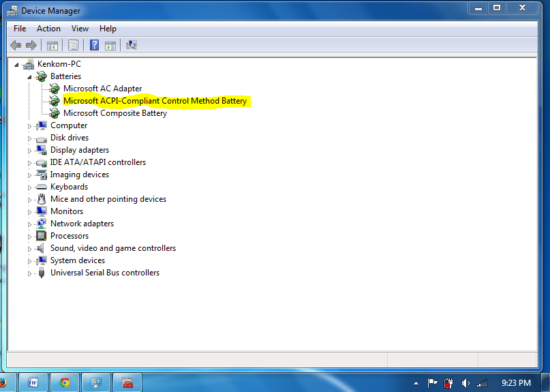
Task: Click the Help toolbar icon
Action: click(x=94, y=45)
